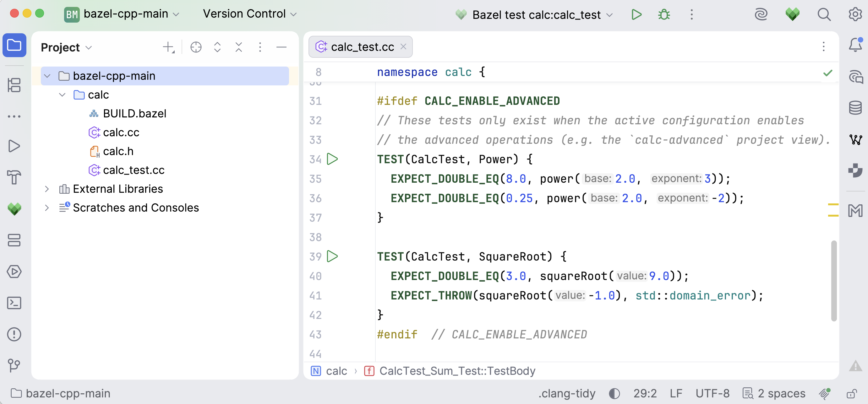Show more tool windows ellipsis
This screenshot has width=868, height=404.
(14, 116)
